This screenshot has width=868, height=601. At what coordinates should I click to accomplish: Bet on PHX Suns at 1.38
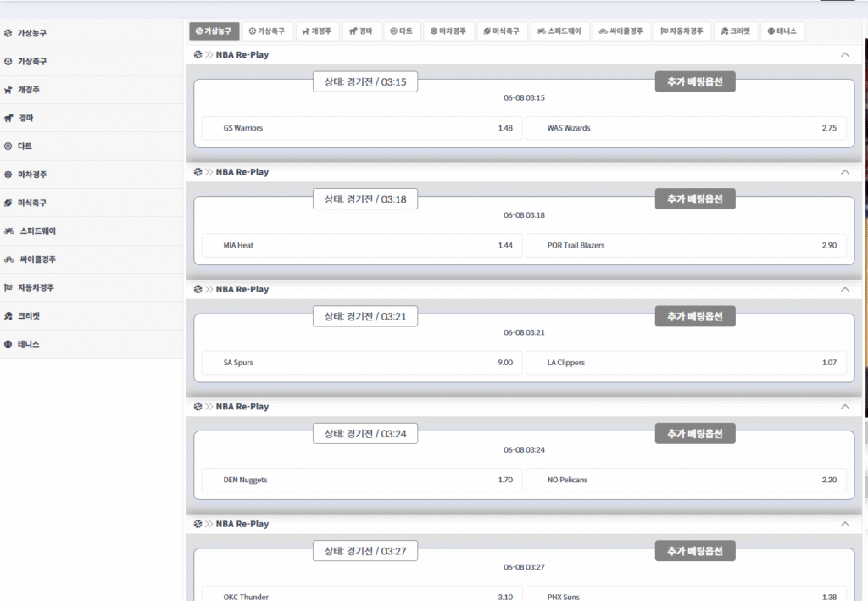tap(687, 593)
